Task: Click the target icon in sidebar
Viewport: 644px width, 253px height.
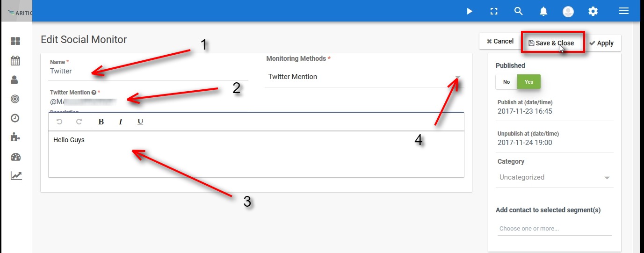Action: 15,99
